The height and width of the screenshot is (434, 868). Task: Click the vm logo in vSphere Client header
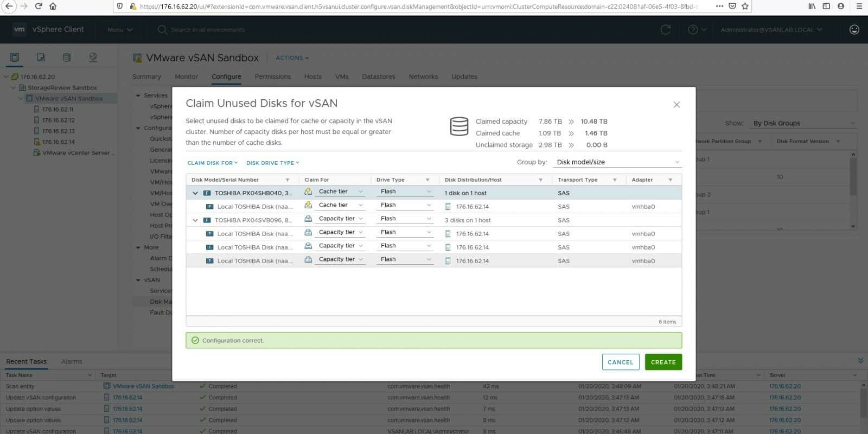[20, 29]
